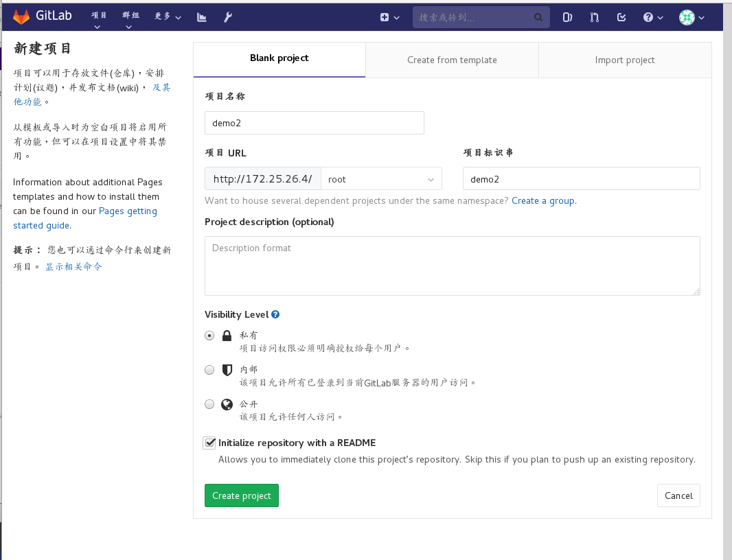Select the 私有 private radio button
Viewport: 732px width, 560px height.
click(x=209, y=336)
